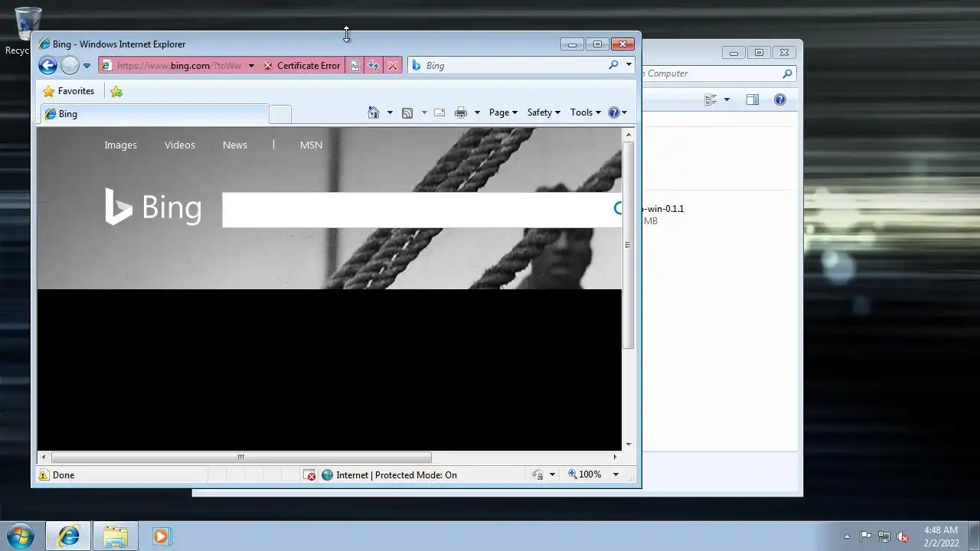Click the vertical scrollbar thumb in IE
The image size is (980, 551).
(x=629, y=245)
